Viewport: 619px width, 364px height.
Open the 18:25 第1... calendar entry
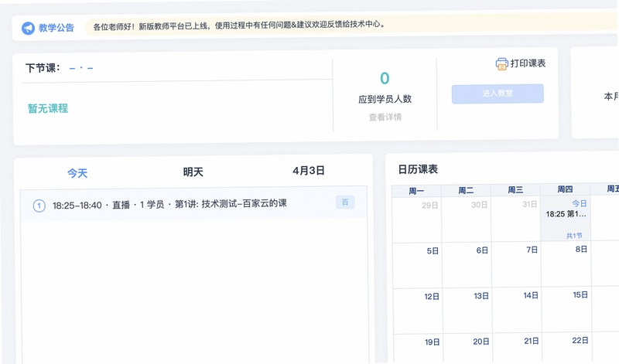[566, 214]
